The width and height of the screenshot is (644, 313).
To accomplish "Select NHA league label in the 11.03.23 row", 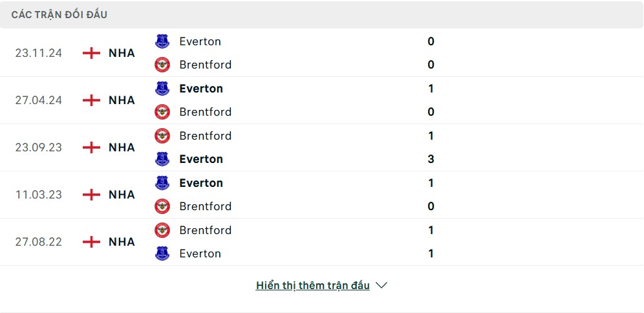I will [x=122, y=195].
